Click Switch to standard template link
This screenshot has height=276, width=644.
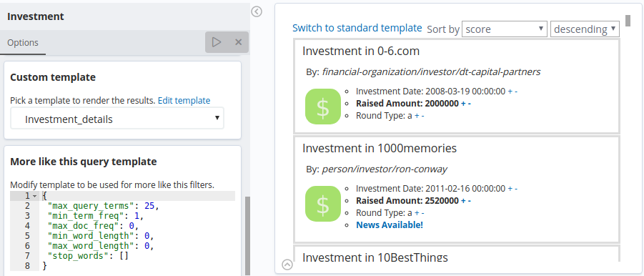click(x=357, y=28)
